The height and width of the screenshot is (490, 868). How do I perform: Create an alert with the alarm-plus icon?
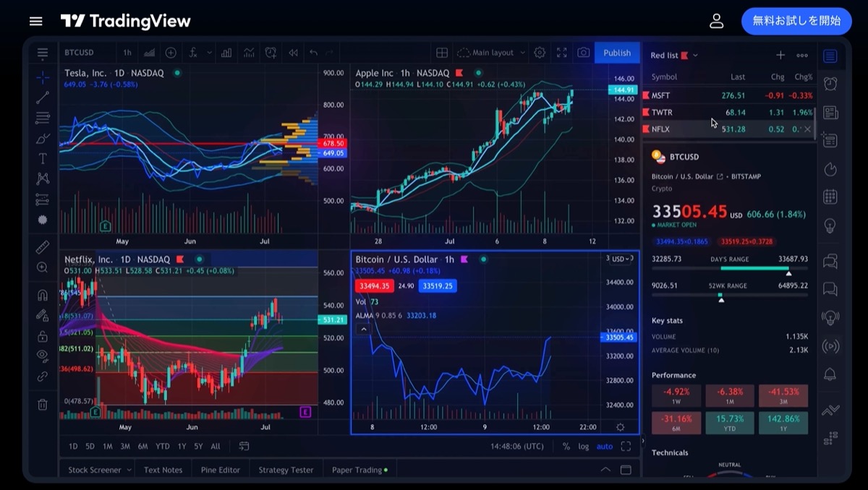point(271,53)
